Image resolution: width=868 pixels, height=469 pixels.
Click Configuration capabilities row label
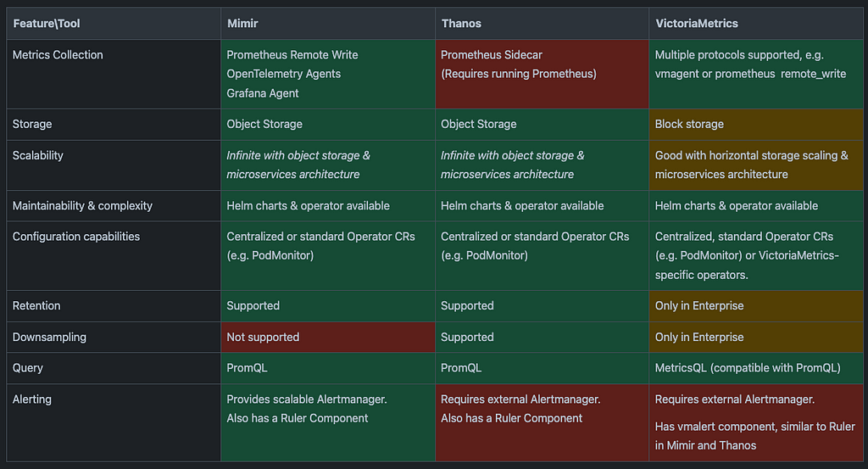pos(114,256)
